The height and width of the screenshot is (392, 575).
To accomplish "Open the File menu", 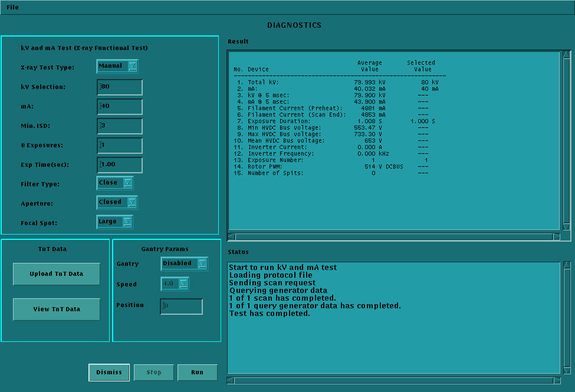I will [x=12, y=7].
